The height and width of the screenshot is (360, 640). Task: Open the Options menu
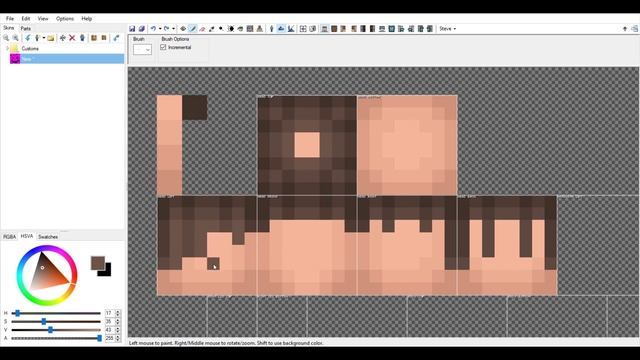[65, 18]
